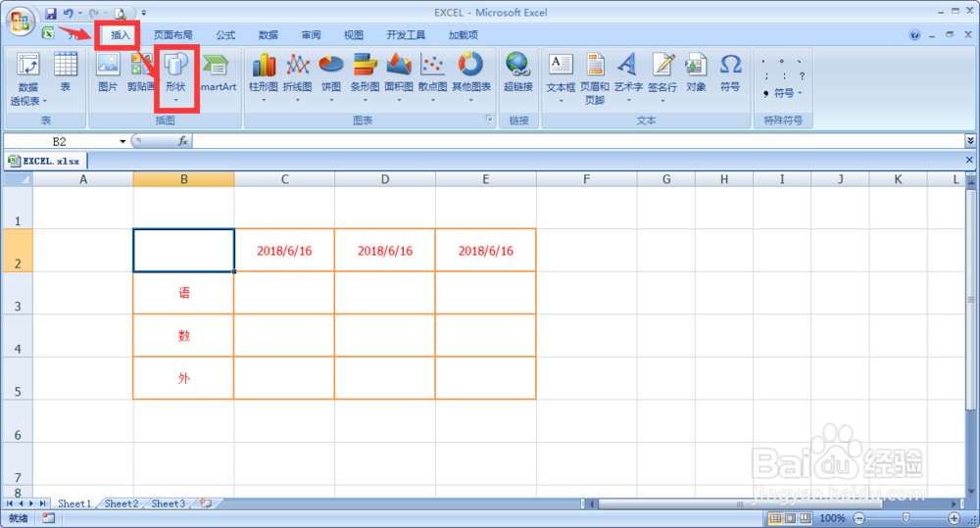Open the Office button menu
This screenshot has width=980, height=528.
pos(20,21)
